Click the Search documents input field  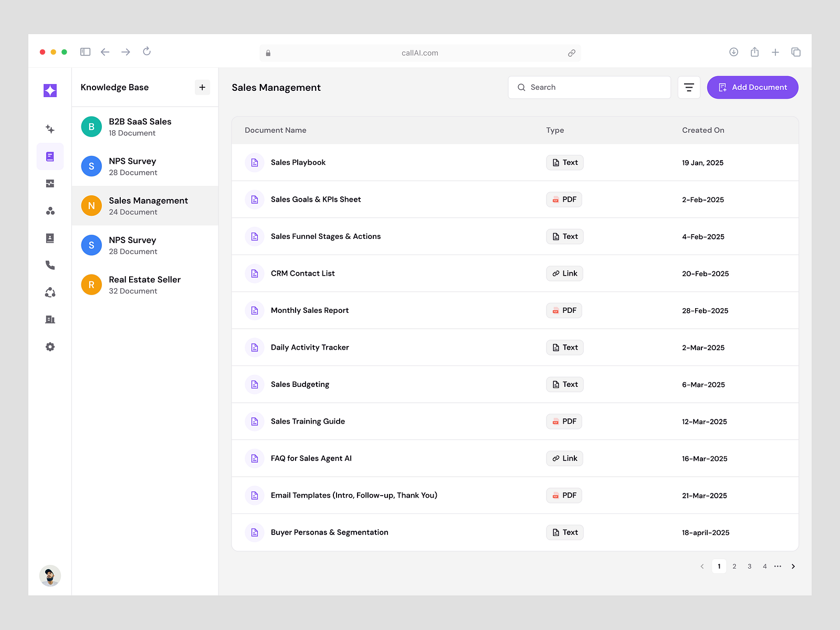(x=589, y=87)
